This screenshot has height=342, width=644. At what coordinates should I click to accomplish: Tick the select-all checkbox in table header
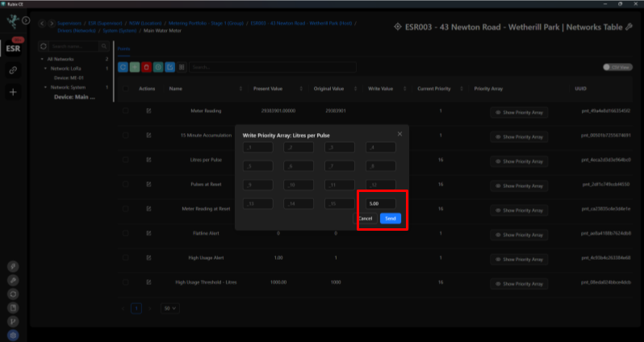[x=126, y=89]
